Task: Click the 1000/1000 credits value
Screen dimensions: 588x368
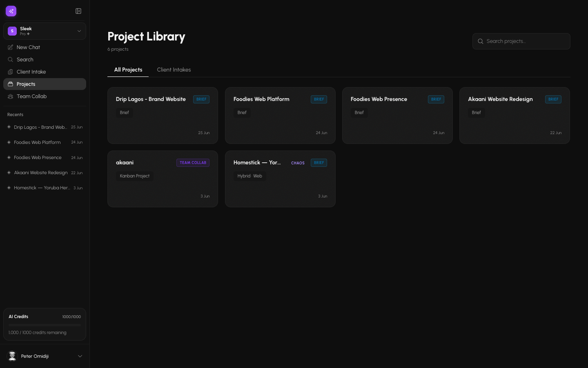Action: click(x=71, y=317)
